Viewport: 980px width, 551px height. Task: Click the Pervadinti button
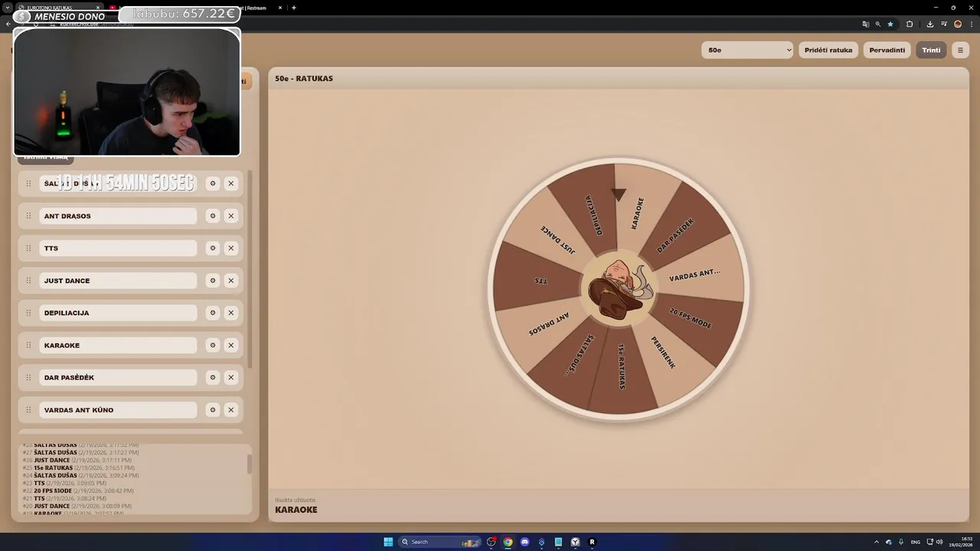[887, 50]
